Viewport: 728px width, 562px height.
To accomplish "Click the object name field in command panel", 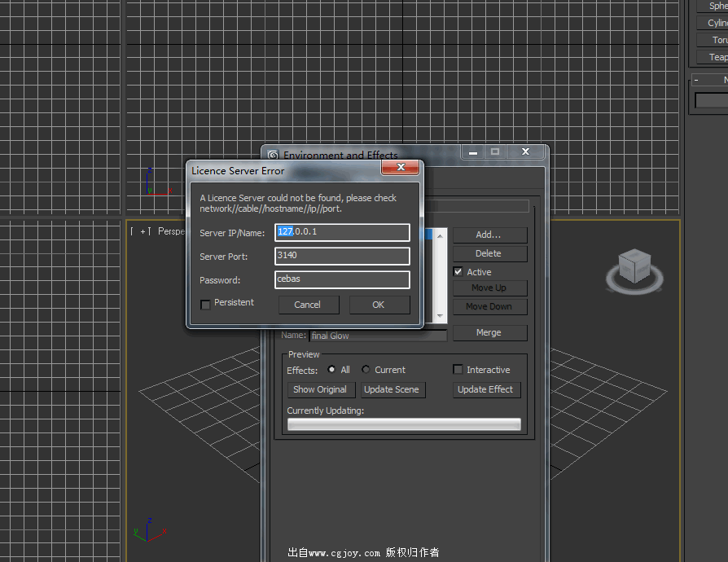I will click(712, 100).
